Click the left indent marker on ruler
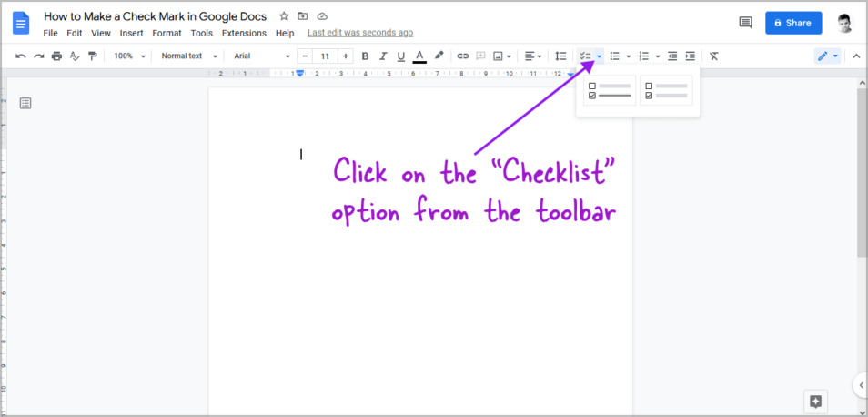 point(300,74)
